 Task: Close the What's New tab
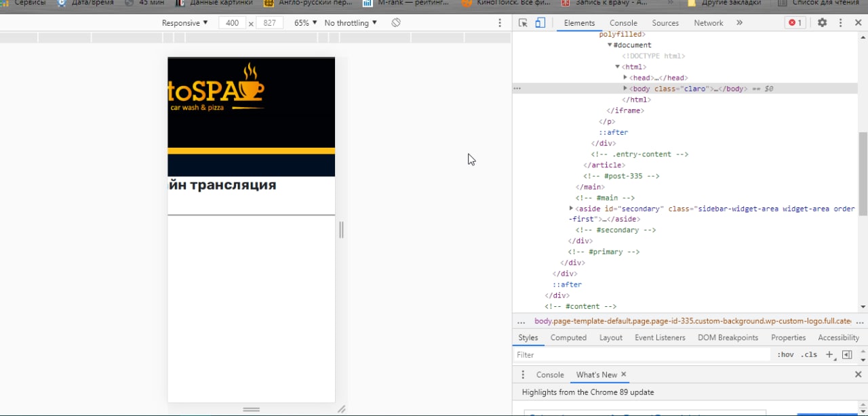pyautogui.click(x=624, y=374)
